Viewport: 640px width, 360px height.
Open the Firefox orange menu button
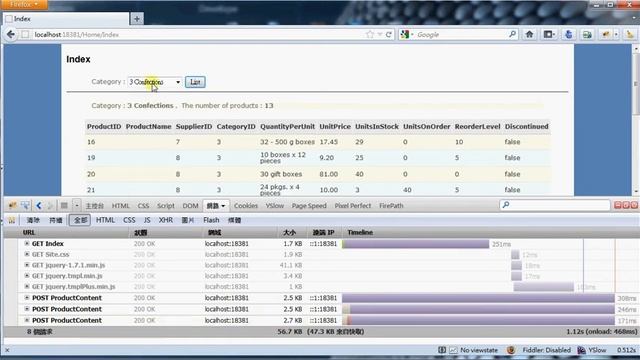coord(23,4)
